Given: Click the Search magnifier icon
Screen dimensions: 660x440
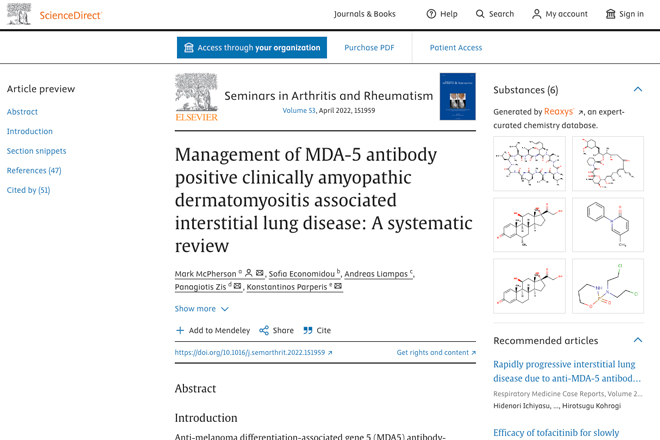Looking at the screenshot, I should (x=480, y=14).
